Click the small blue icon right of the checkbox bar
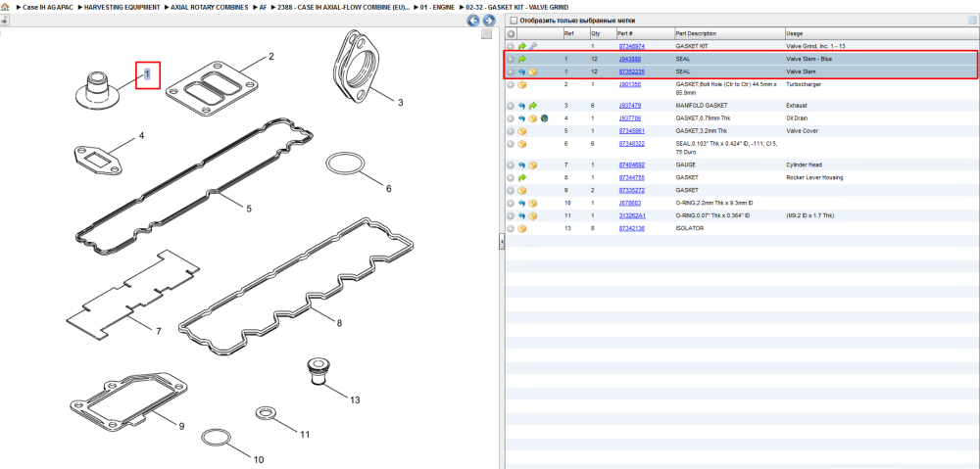 (x=972, y=21)
